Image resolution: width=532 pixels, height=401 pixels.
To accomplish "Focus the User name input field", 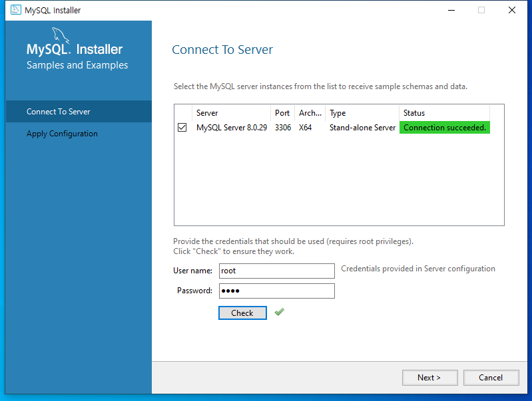I will tap(277, 271).
